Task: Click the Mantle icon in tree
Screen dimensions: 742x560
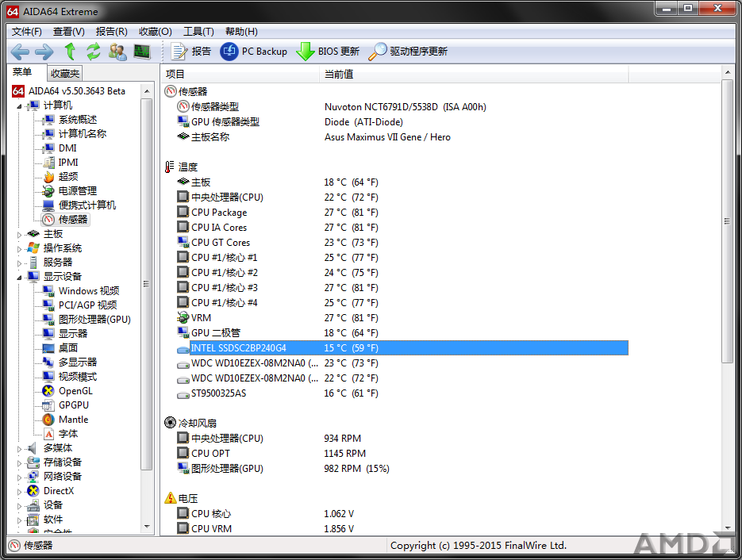Action: [48, 420]
